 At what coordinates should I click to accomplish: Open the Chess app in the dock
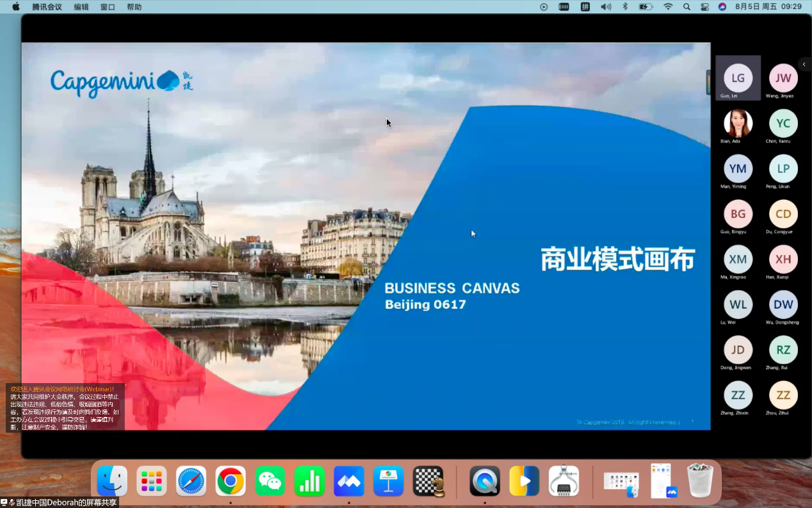tap(428, 481)
